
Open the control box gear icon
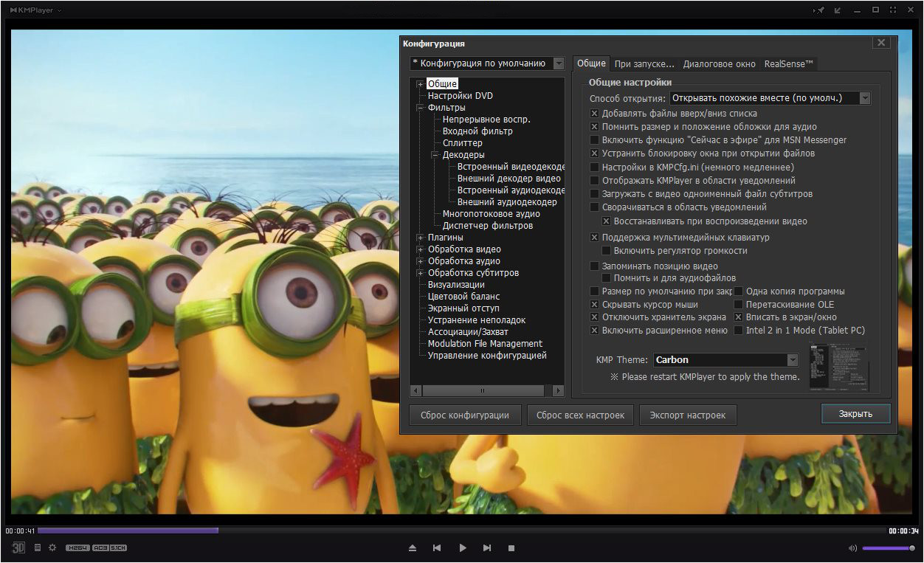(52, 548)
